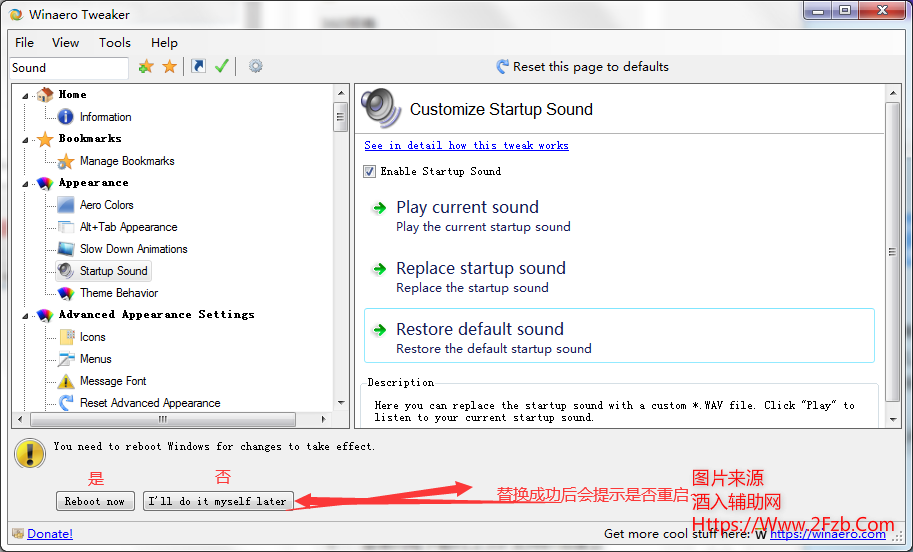The height and width of the screenshot is (552, 913).
Task: Click the Menus item icon
Action: pos(66,359)
